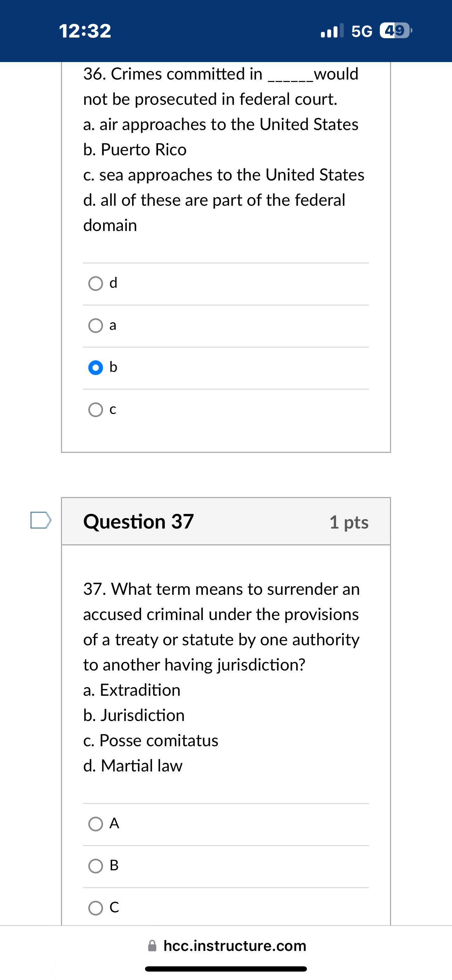This screenshot has height=980, width=452.
Task: Tap the battery indicator showing 49
Action: 396,31
